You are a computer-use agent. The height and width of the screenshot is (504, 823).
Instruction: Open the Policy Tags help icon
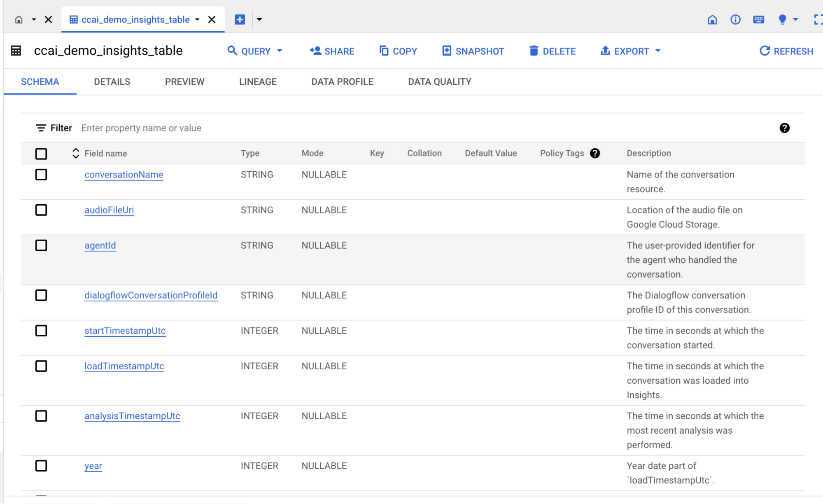pyautogui.click(x=595, y=153)
